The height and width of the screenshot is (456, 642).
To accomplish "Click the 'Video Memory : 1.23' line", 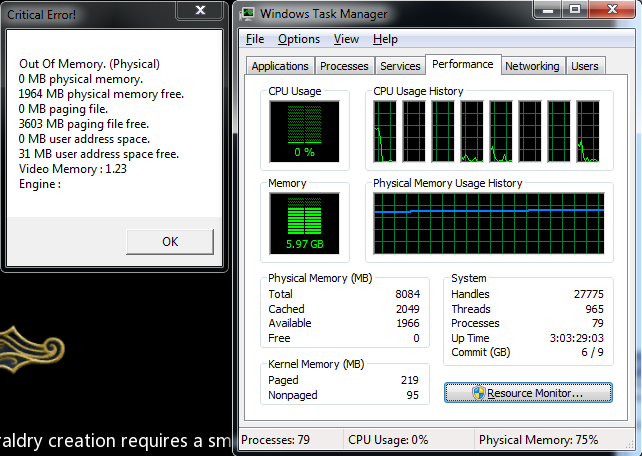I will (x=73, y=169).
